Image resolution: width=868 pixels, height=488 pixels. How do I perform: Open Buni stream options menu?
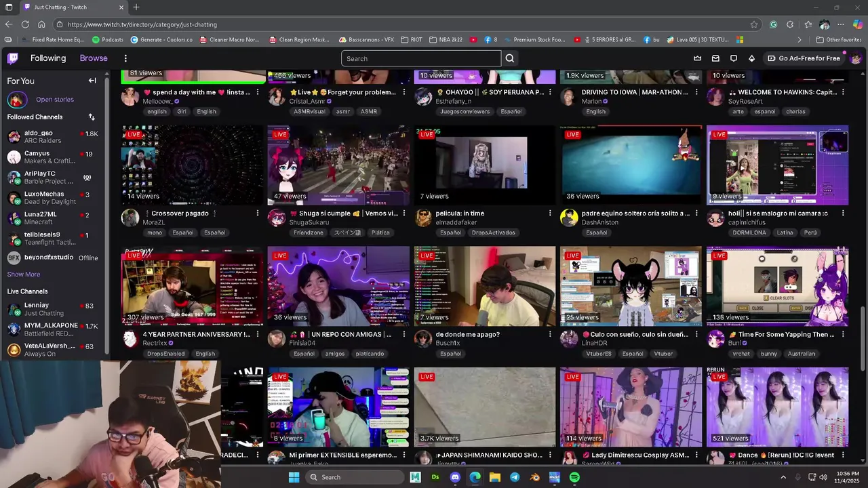coord(843,335)
